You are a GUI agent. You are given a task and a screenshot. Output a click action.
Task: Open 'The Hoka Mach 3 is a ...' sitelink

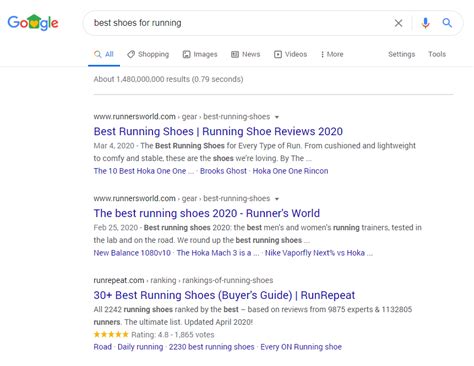[218, 253]
